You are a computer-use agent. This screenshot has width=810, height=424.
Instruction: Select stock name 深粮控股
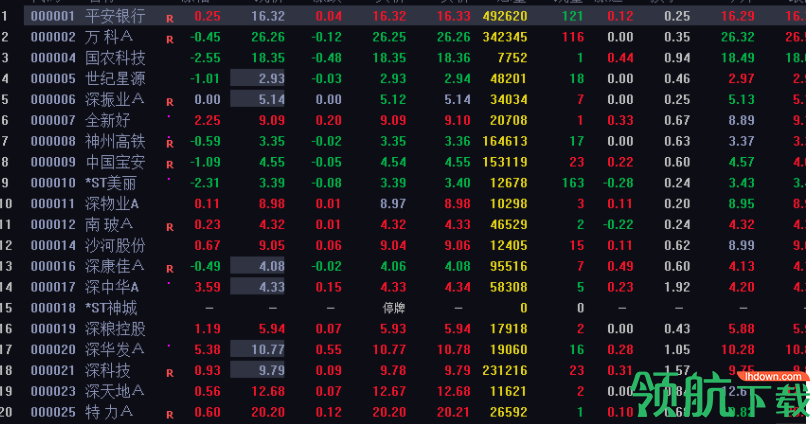tap(115, 329)
